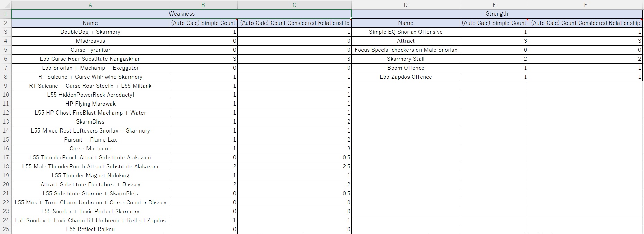This screenshot has width=644, height=234.
Task: Select L55 Male ThunderPunch Attract Alakazam cell
Action: [x=90, y=166]
